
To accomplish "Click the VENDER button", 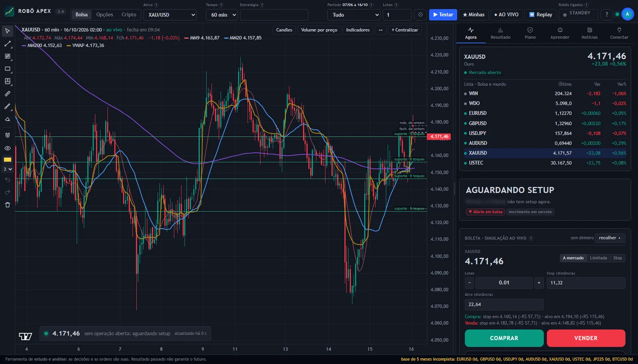I will (586, 338).
